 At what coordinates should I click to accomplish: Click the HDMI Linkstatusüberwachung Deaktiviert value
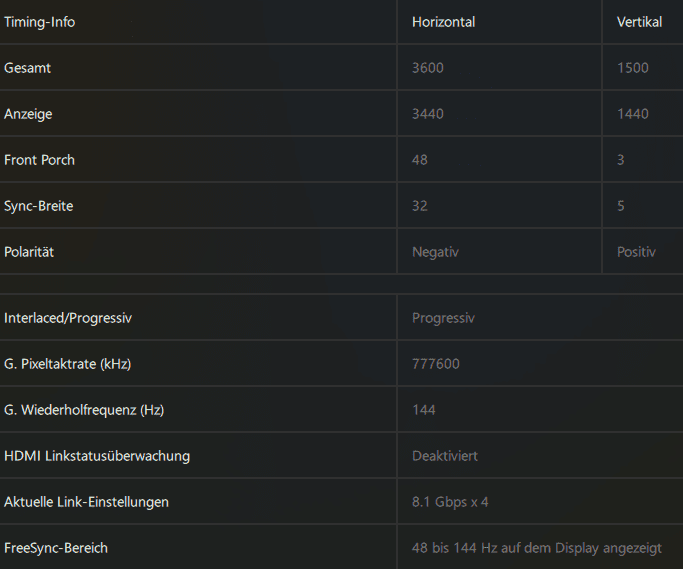(x=445, y=456)
